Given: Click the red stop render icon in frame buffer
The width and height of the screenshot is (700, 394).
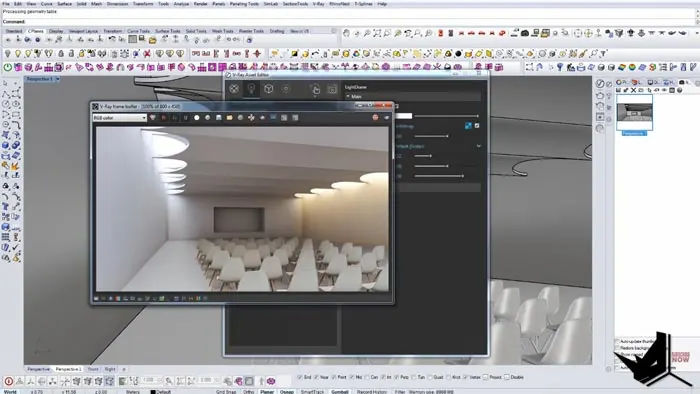Looking at the screenshot, I should [375, 117].
